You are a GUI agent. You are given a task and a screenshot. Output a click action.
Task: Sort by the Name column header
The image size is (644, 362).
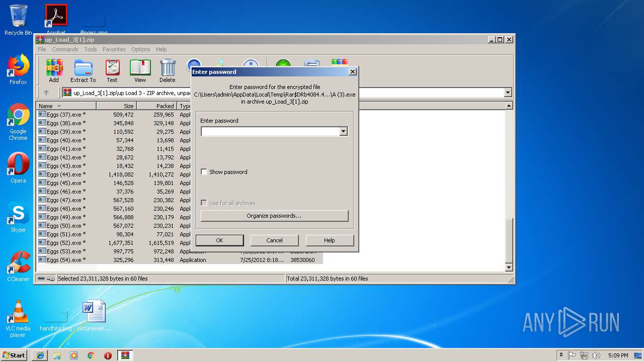pyautogui.click(x=66, y=106)
